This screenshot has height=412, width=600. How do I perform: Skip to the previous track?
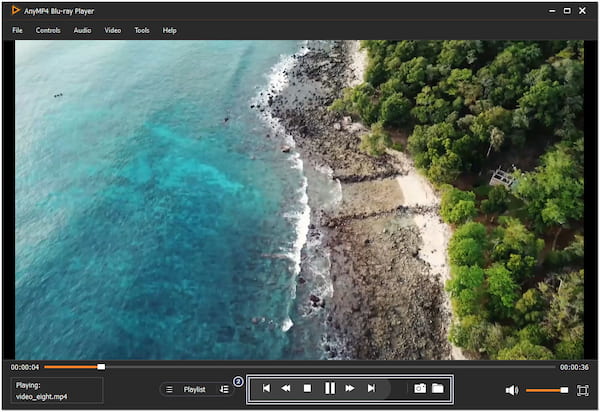click(x=266, y=388)
